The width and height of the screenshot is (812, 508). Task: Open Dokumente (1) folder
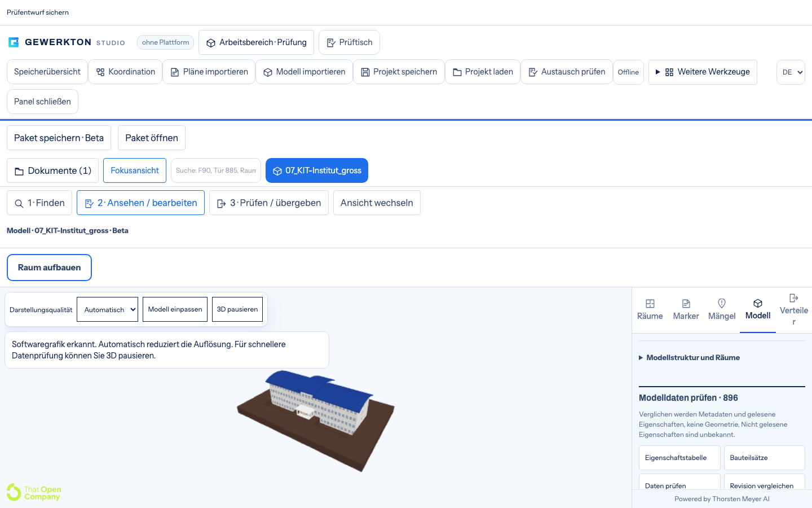pyautogui.click(x=53, y=170)
